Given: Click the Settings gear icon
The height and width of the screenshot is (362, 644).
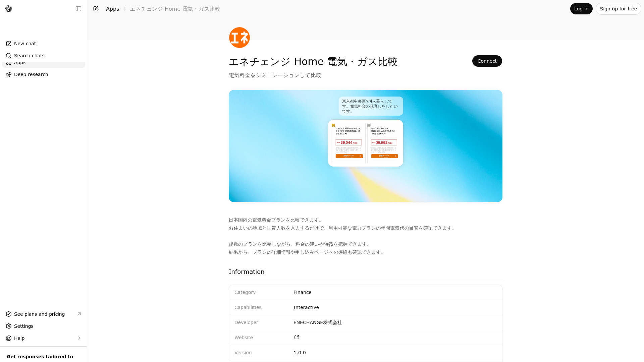Looking at the screenshot, I should tap(9, 326).
